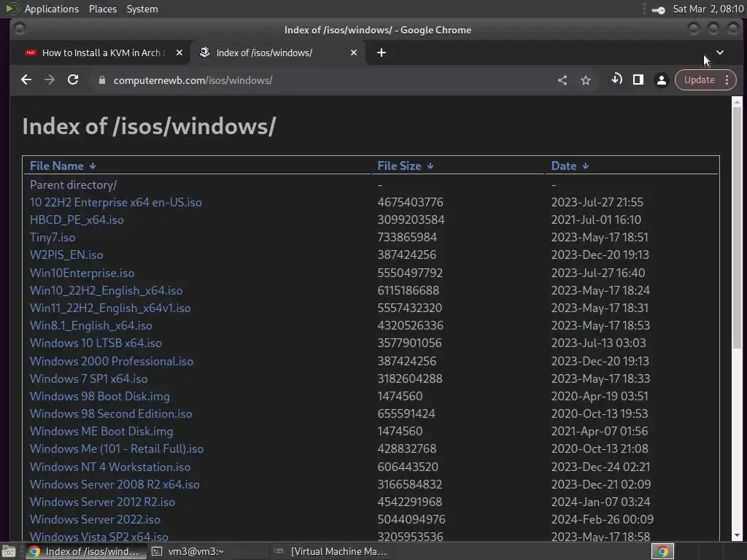This screenshot has width=747, height=560.
Task: Download Windows Server 2012 R2.iso
Action: coord(102,502)
